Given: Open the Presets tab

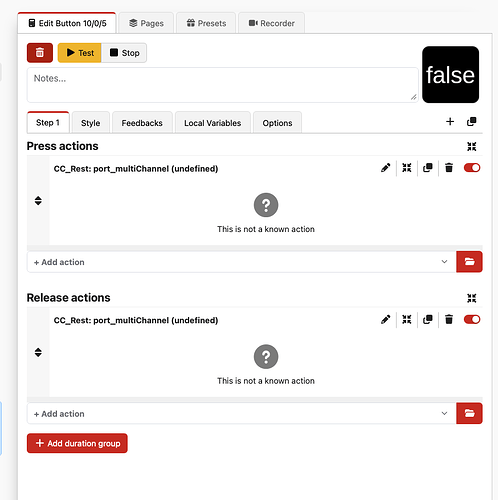Looking at the screenshot, I should 206,23.
